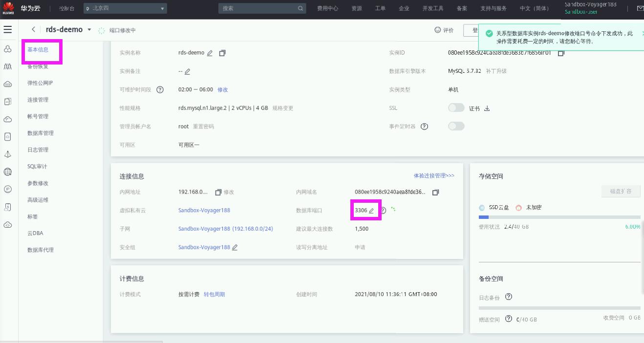This screenshot has height=343, width=644.
Task: Go back using the arrow beside rds-deemo
Action: (33, 30)
